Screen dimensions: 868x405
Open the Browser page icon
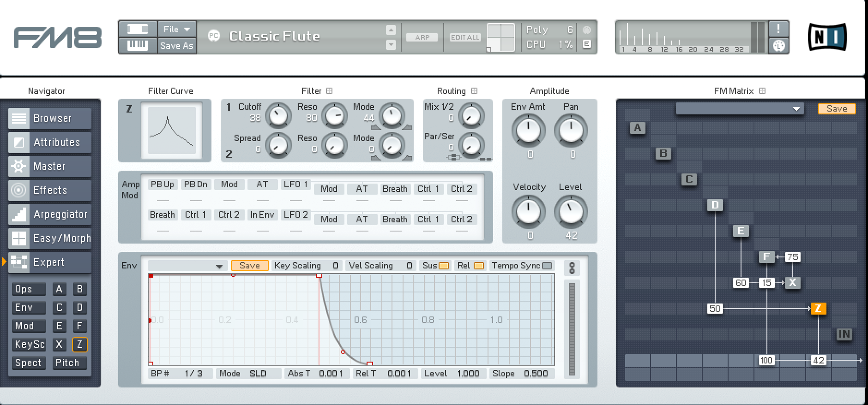coord(19,119)
